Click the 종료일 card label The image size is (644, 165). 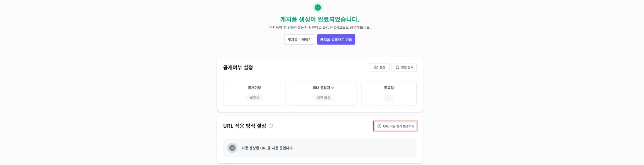pos(389,88)
